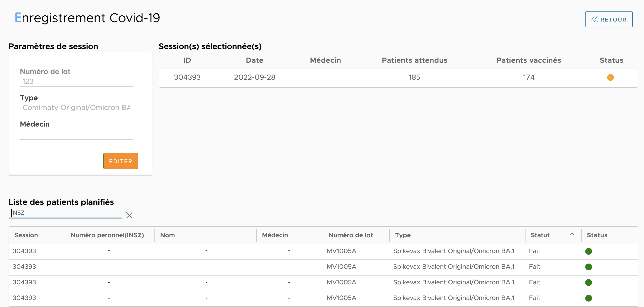Screen dimensions: 644x307
Task: Click session date 2022-09-28
Action: click(x=254, y=77)
